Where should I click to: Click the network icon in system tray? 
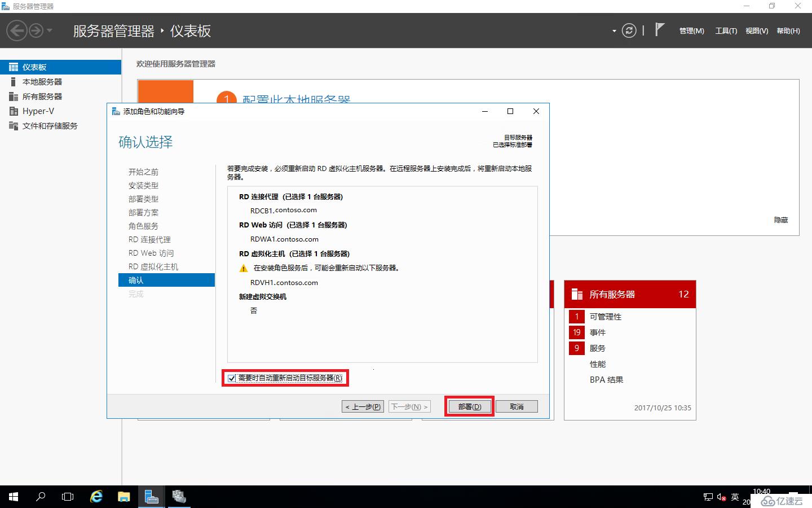(708, 497)
